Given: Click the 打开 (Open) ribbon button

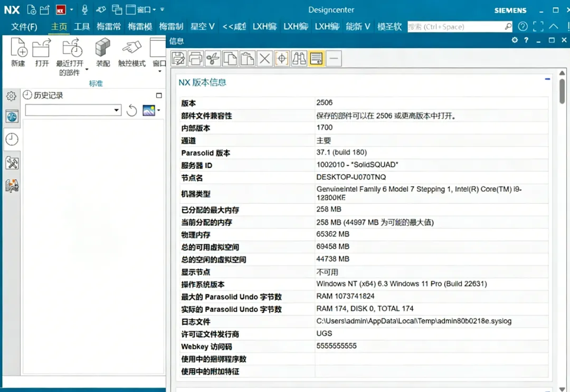Looking at the screenshot, I should [42, 52].
